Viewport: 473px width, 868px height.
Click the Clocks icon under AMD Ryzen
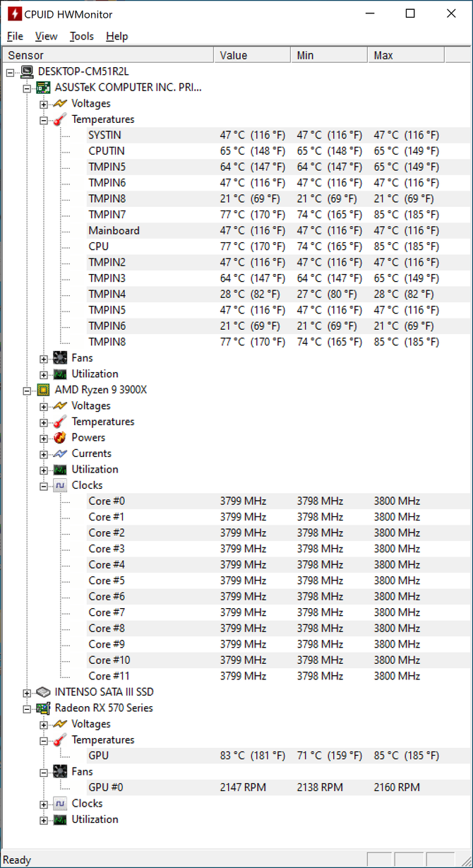pyautogui.click(x=60, y=485)
